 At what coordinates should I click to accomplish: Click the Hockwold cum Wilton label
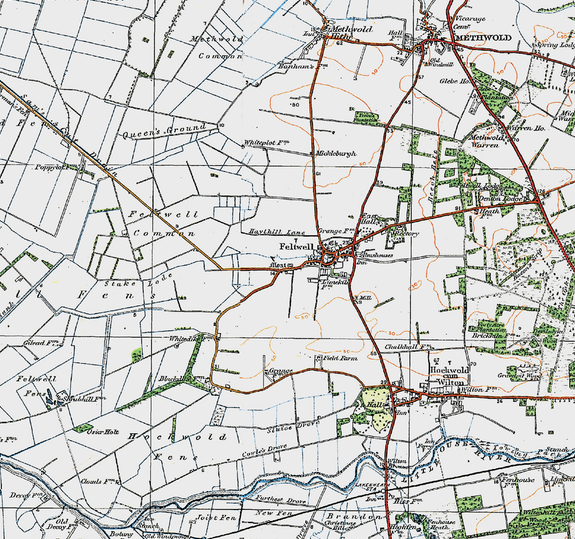449,376
